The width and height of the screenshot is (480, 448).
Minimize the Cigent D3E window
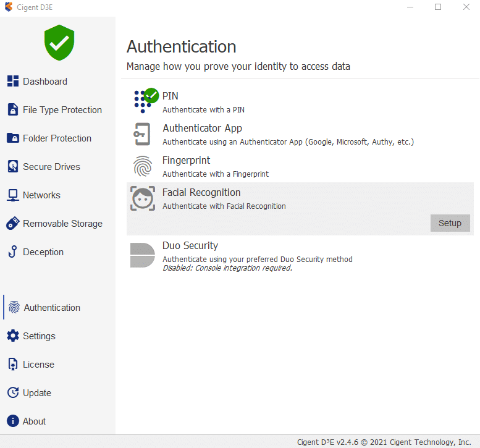tap(410, 7)
